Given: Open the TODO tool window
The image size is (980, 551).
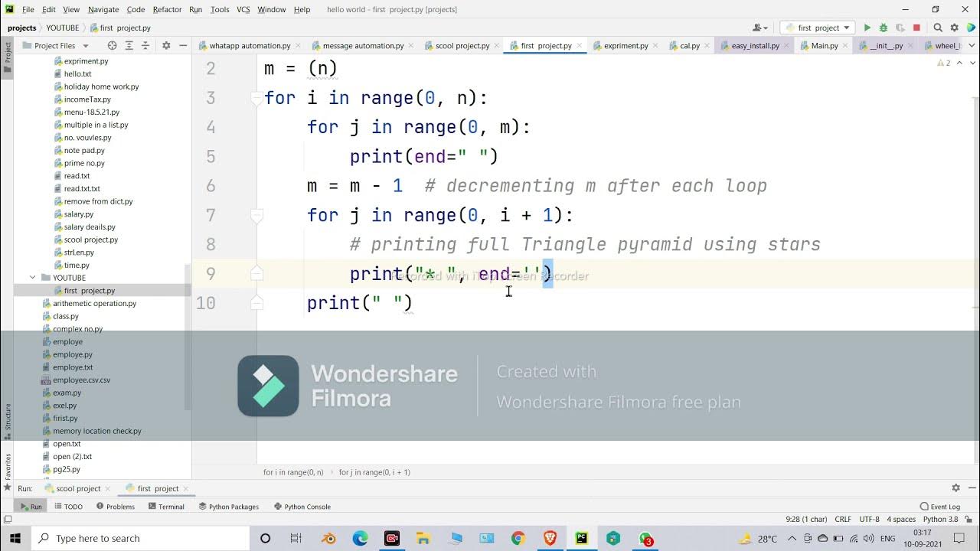Looking at the screenshot, I should [x=68, y=507].
